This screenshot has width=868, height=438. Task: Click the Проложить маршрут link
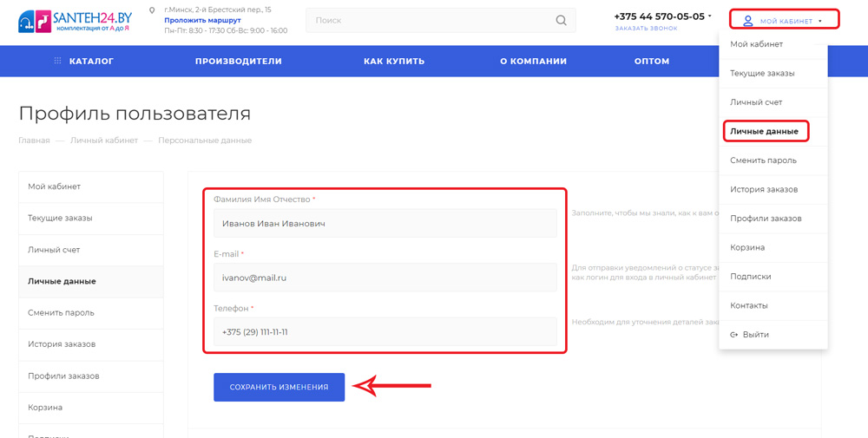point(202,20)
